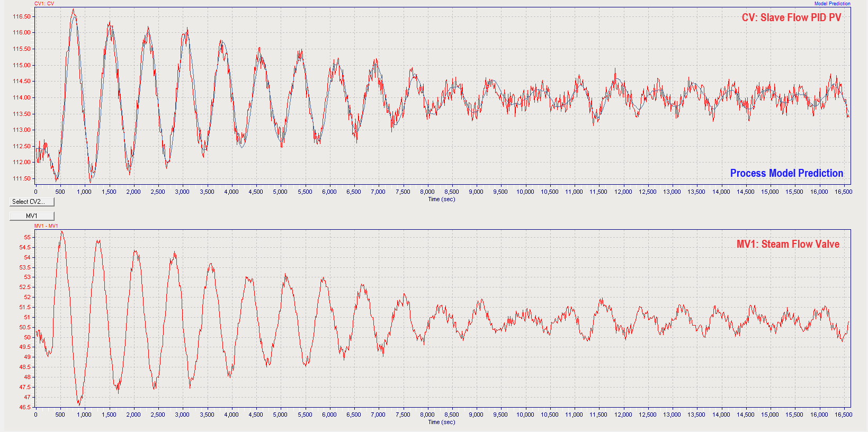Click the 46.5 tick on the MV1 y-axis
Viewport: 868px width, 432px height.
25,407
